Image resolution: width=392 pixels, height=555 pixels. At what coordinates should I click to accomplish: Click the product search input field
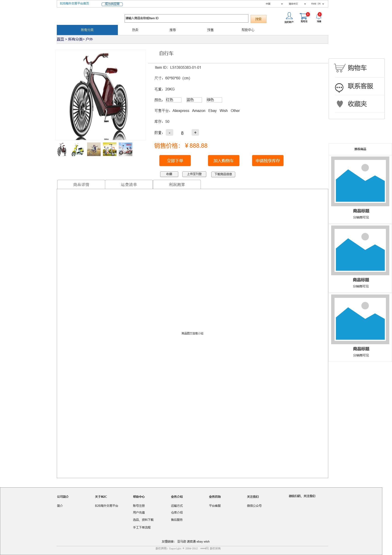point(186,18)
